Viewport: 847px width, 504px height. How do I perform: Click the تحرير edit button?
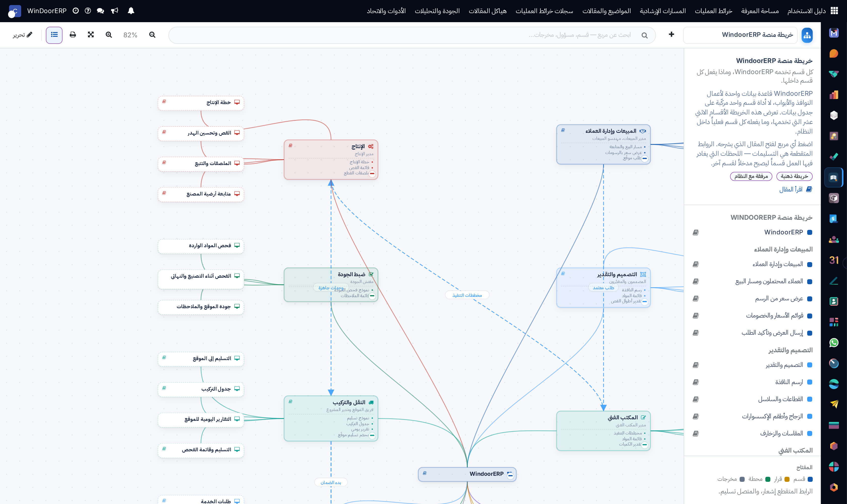pyautogui.click(x=22, y=35)
